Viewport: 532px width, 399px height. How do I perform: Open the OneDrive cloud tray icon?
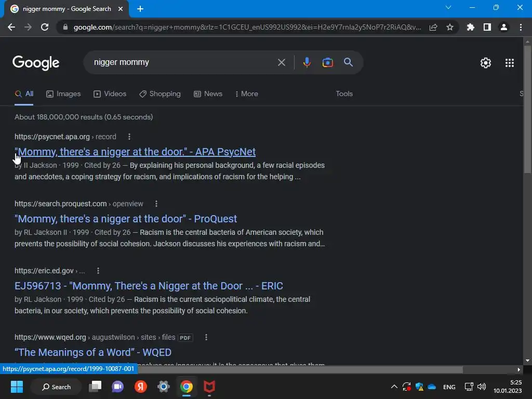432,387
